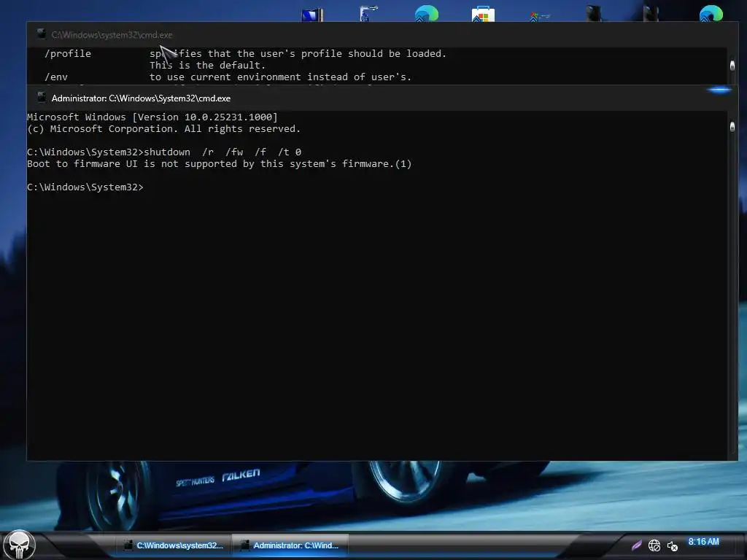The height and width of the screenshot is (560, 747).
Task: Bring the background C:\Windows\system32\cmd.exe title bar forward
Action: [381, 34]
